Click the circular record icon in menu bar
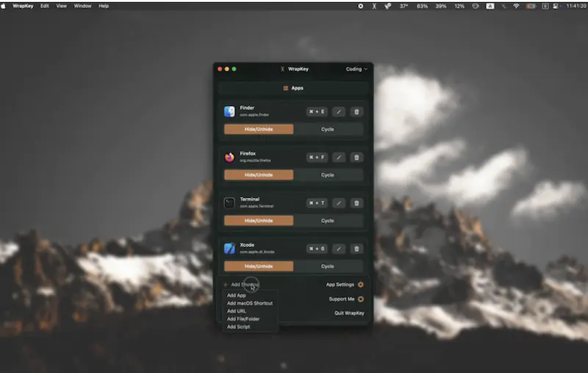This screenshot has height=373, width=588. tap(361, 6)
